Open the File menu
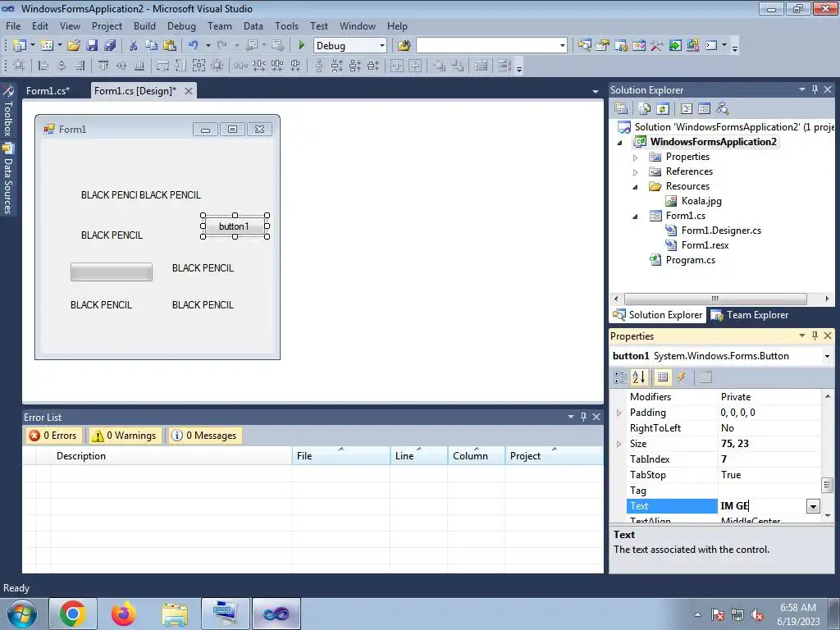This screenshot has width=840, height=630. 13,25
